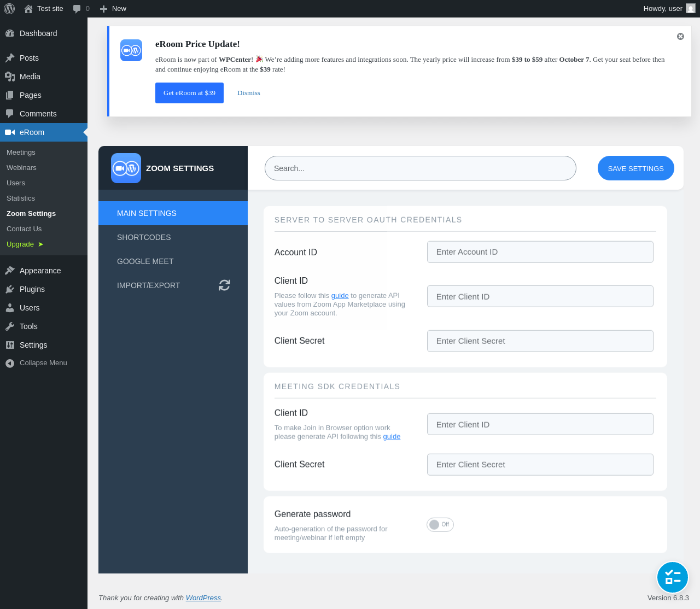Open the floating checklist widget button
The width and height of the screenshot is (700, 609).
pos(673,577)
